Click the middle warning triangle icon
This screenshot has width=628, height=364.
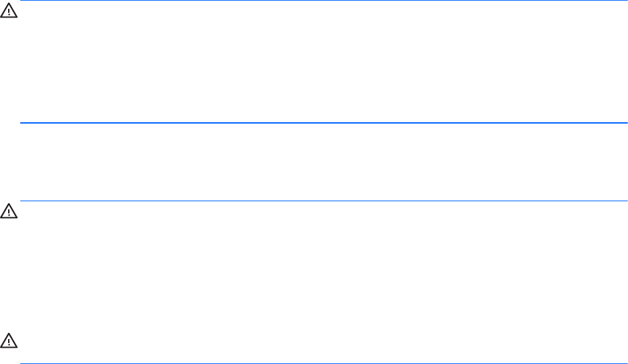[9, 211]
